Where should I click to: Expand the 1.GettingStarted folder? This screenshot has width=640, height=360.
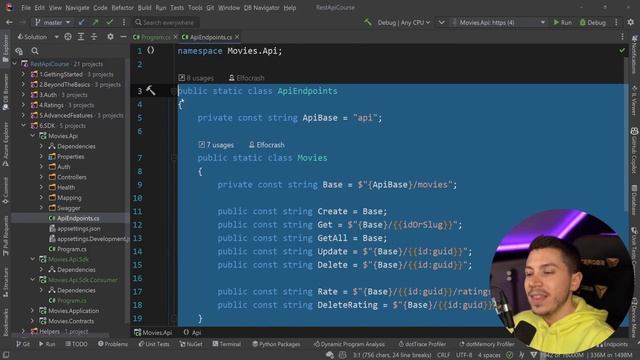click(x=23, y=74)
